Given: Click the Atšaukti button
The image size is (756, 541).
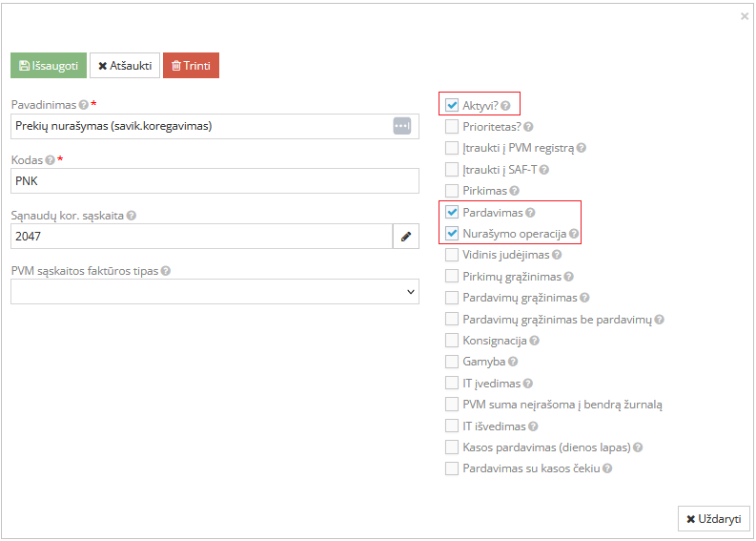Looking at the screenshot, I should (x=125, y=65).
